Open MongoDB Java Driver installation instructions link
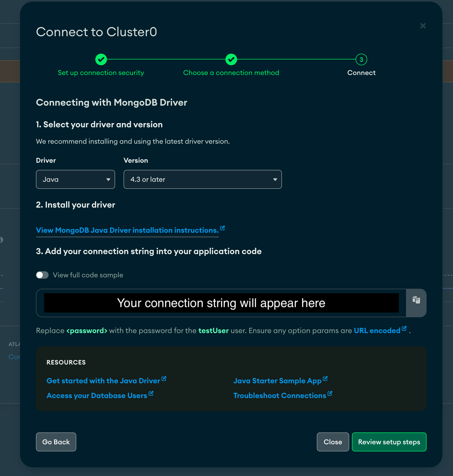The height and width of the screenshot is (476, 453). tap(128, 230)
